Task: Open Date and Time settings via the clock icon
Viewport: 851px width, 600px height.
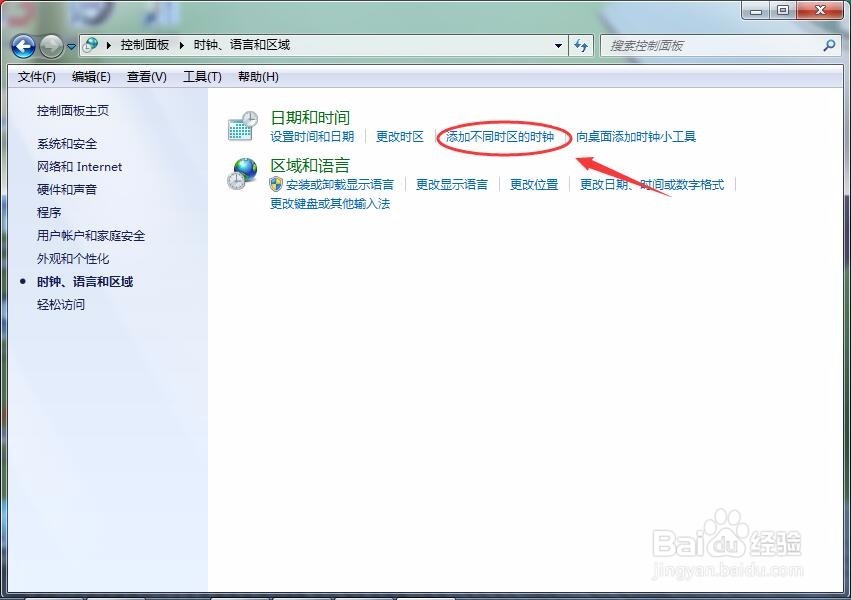Action: (x=241, y=124)
